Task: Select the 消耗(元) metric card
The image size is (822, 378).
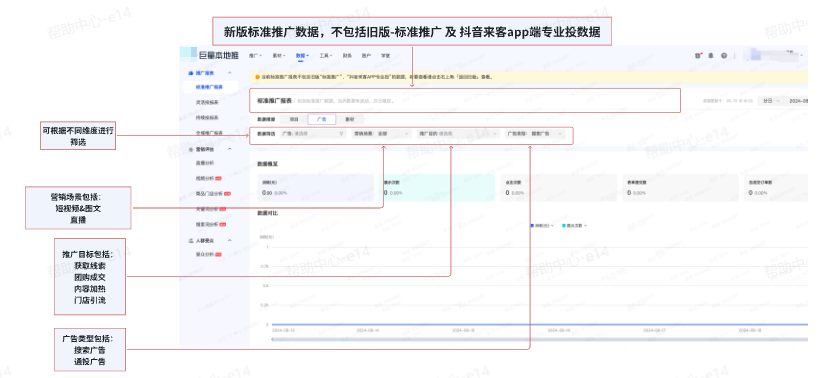Action: coord(315,188)
